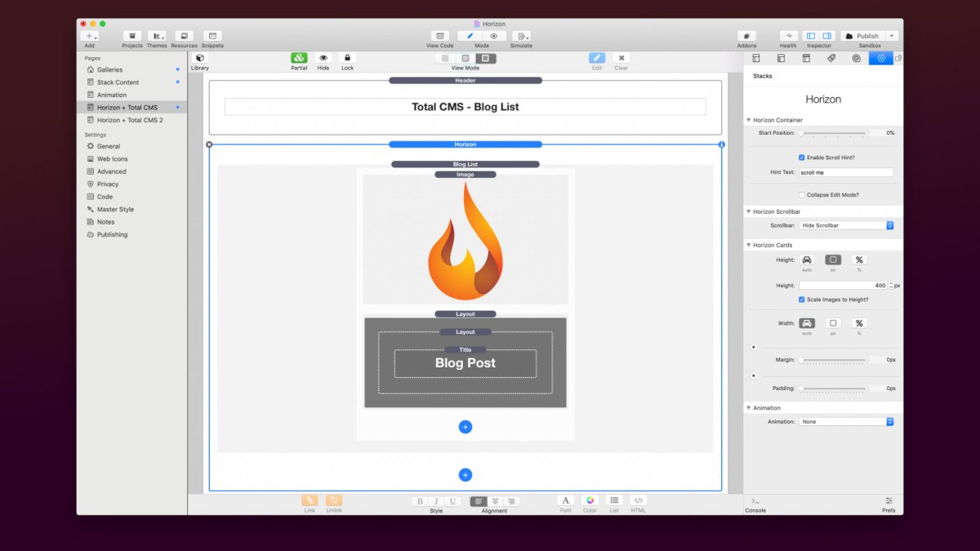Open the Themes browser
The width and height of the screenshot is (980, 551).
[x=157, y=36]
